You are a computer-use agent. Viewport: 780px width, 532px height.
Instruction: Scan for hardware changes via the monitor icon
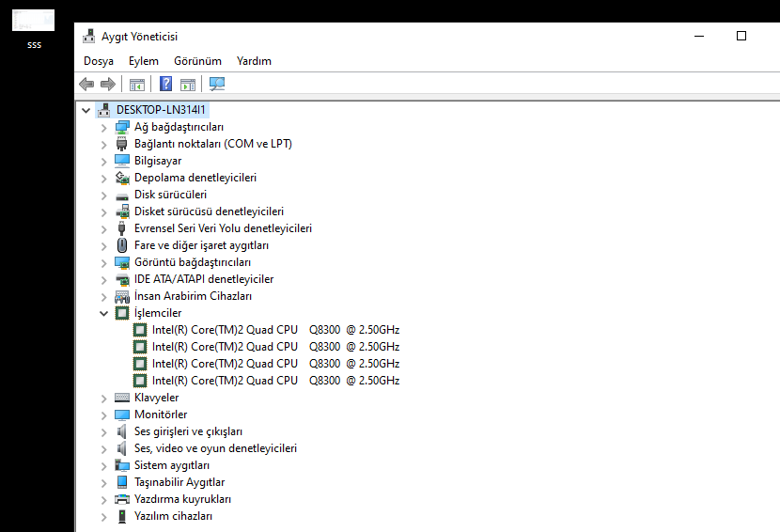[x=217, y=84]
